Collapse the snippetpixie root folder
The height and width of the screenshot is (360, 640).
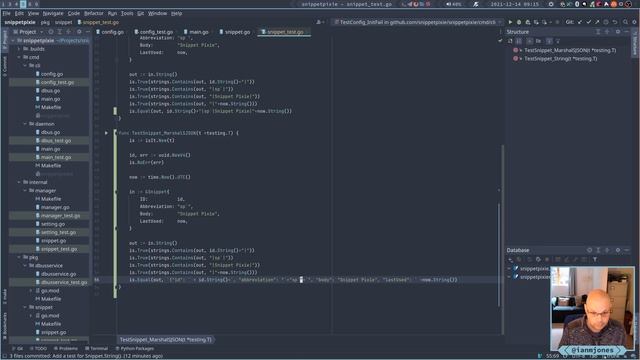click(13, 40)
